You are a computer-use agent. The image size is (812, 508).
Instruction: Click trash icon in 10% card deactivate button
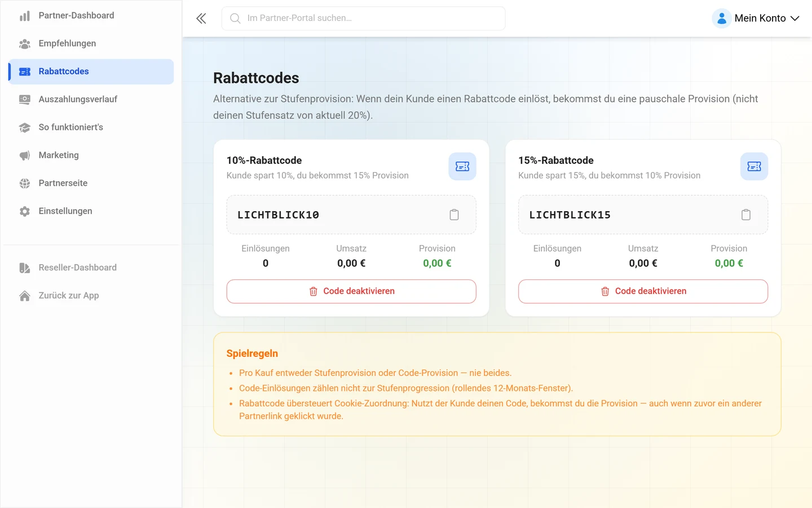[314, 291]
